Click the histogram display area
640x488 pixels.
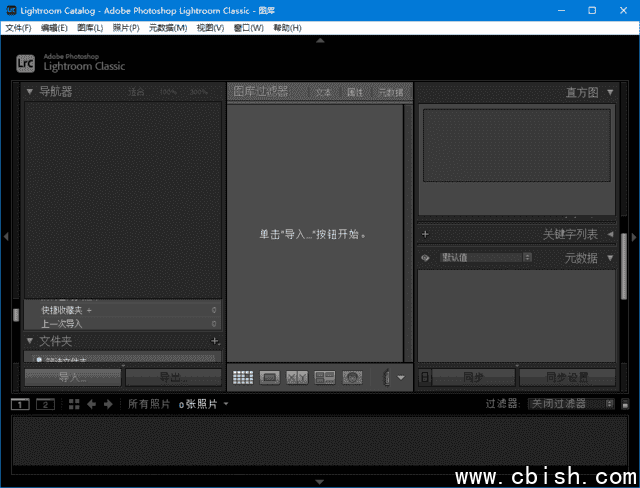click(517, 145)
